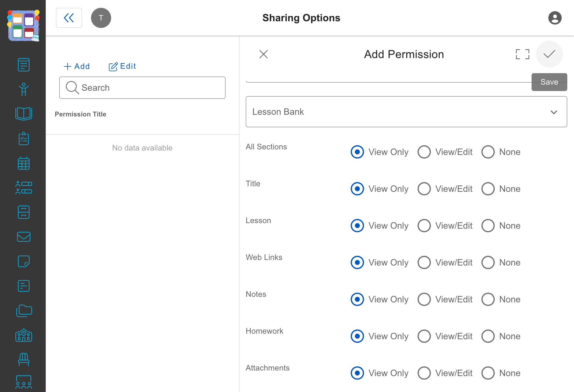Open the file cabinet icon in sidebar
This screenshot has height=392, width=574.
[24, 212]
